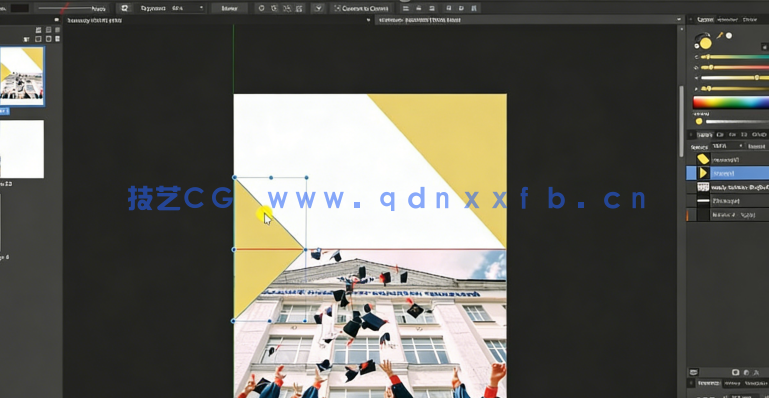Viewport: 769px width, 398px height.
Task: Switch to the tab right of Colour
Action: point(728,20)
